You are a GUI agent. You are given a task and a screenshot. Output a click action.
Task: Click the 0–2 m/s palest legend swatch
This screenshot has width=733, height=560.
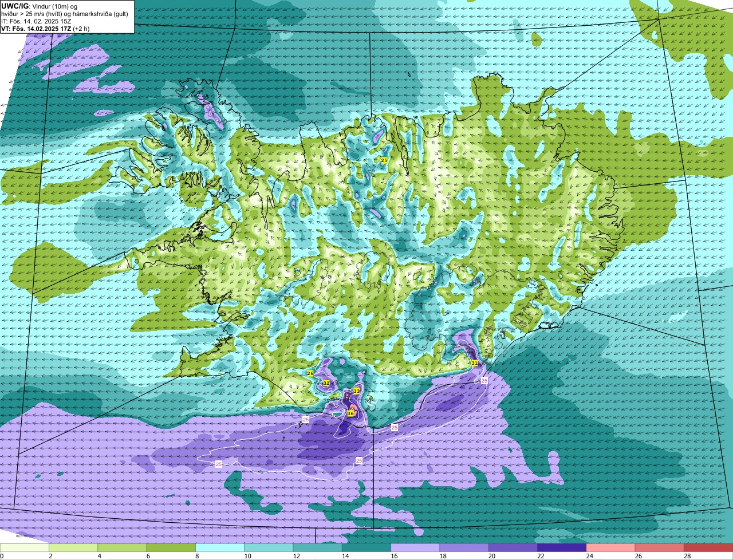tap(25, 547)
